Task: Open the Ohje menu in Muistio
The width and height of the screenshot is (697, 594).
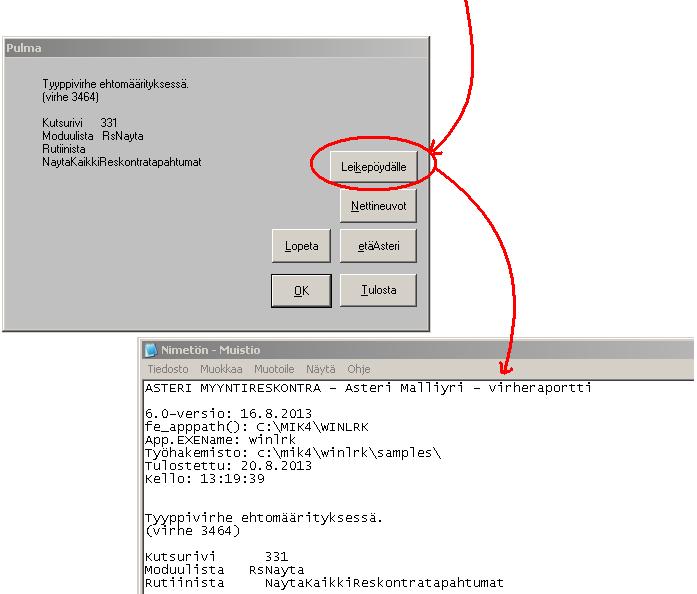Action: (359, 369)
